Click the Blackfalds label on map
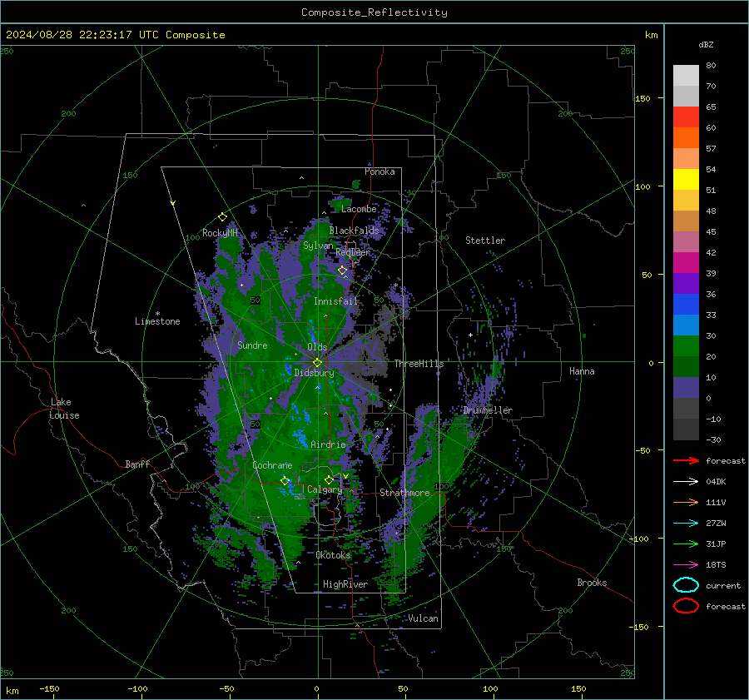Viewport: 749px width, 700px height. pyautogui.click(x=354, y=231)
